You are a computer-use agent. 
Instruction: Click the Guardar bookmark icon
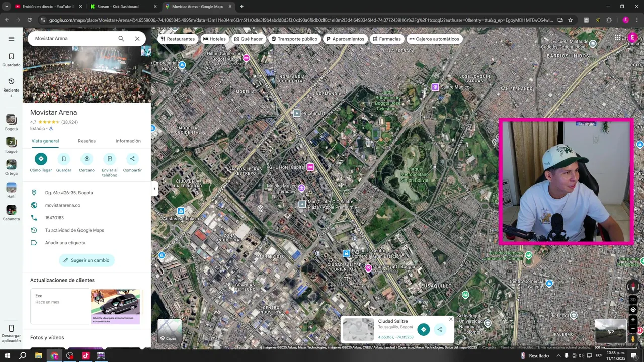[64, 159]
